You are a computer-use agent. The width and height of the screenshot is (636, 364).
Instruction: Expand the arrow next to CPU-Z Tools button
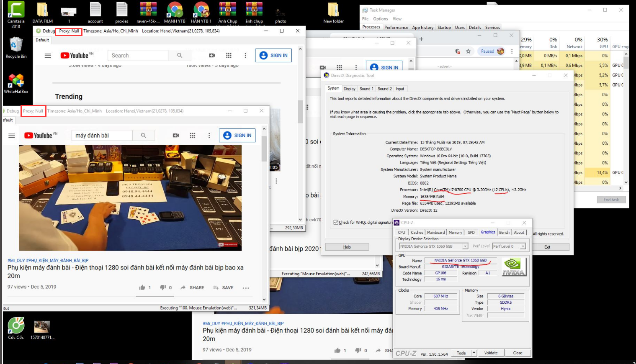[474, 353]
